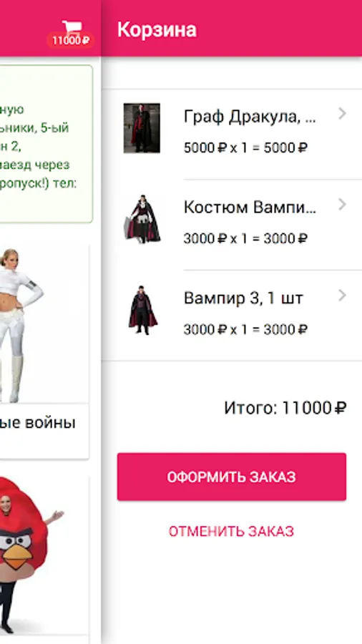Screen dimensions: 362x644
Task: Expand Вампир 3 item chevron
Action: point(342,296)
